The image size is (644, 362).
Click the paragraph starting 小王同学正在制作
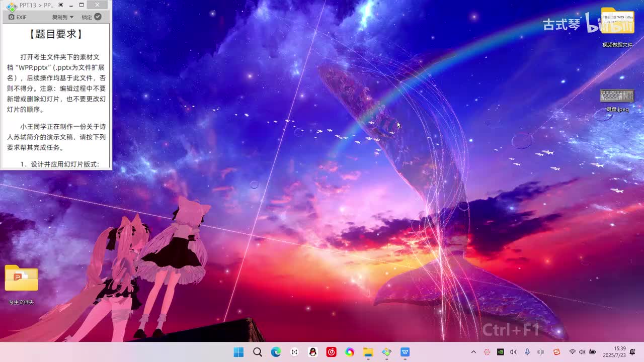tap(56, 137)
